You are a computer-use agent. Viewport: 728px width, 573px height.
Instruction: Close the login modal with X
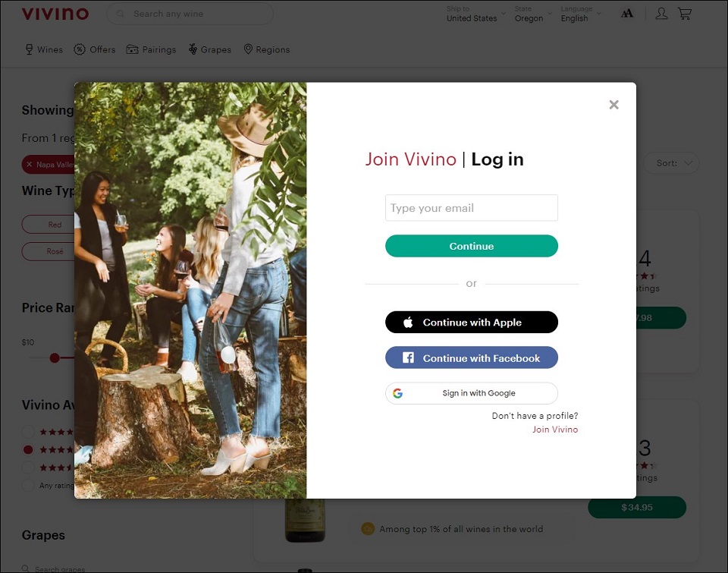tap(613, 105)
